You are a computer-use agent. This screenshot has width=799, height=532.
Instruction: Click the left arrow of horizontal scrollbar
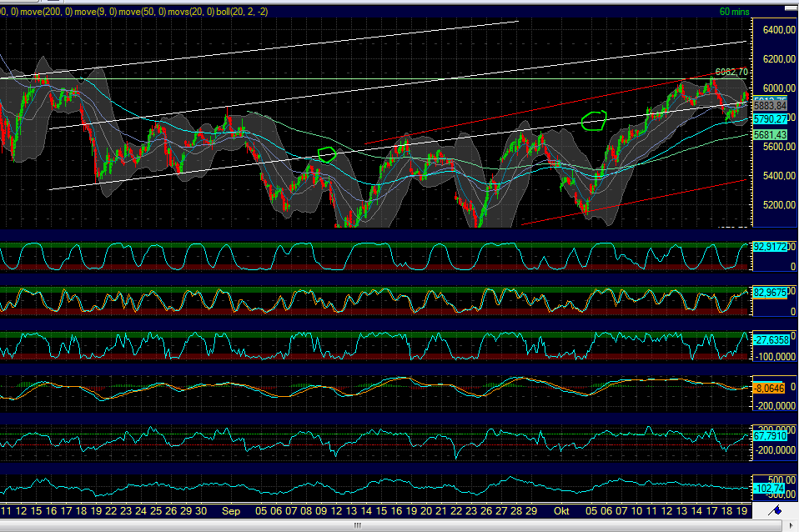click(x=5, y=526)
